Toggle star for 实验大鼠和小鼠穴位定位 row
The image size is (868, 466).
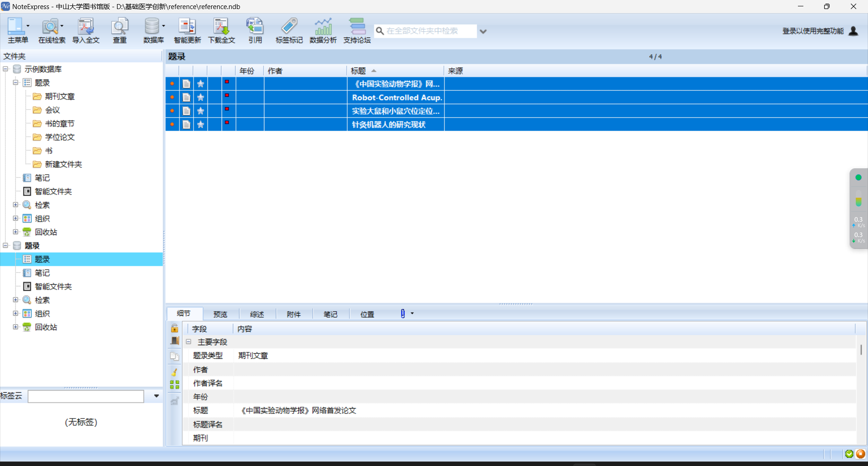(201, 111)
